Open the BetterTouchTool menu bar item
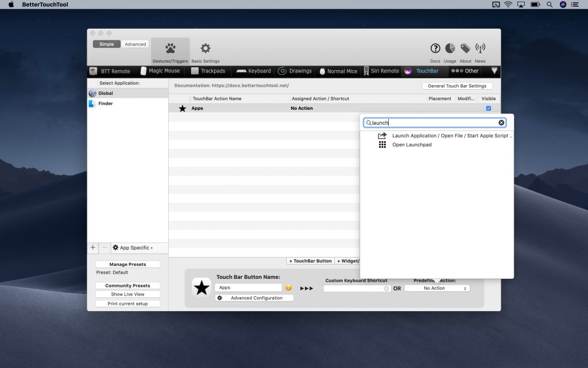 pyautogui.click(x=45, y=5)
